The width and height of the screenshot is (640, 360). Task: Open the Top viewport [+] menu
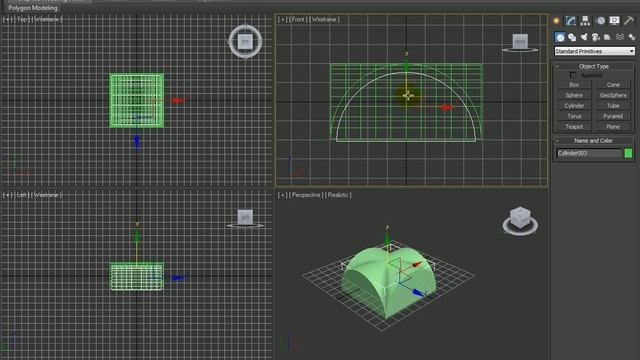click(x=7, y=19)
